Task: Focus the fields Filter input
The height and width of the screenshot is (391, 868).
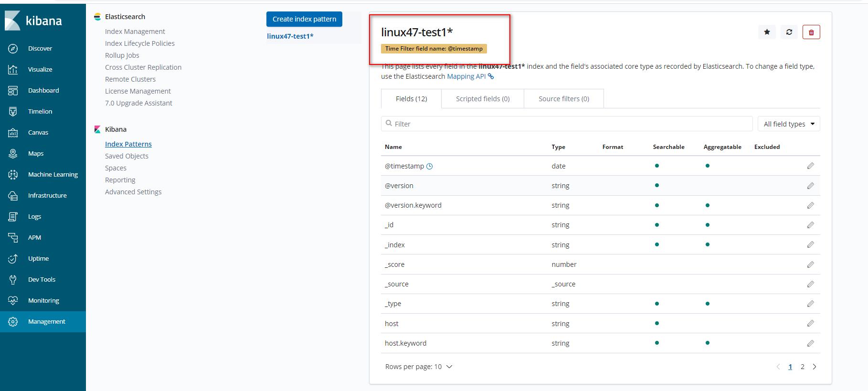Action: pos(567,124)
